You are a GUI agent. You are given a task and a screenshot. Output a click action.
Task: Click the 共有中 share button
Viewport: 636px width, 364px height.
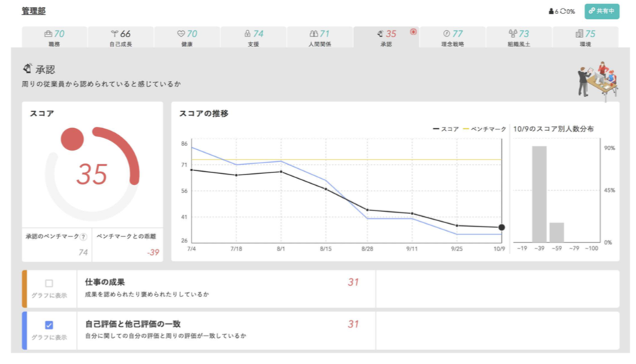pos(601,11)
